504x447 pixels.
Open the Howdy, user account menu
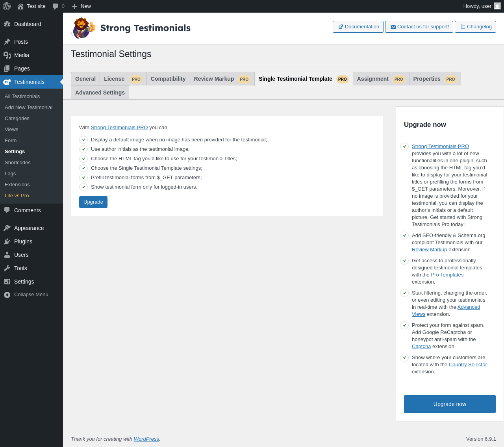pyautogui.click(x=482, y=6)
